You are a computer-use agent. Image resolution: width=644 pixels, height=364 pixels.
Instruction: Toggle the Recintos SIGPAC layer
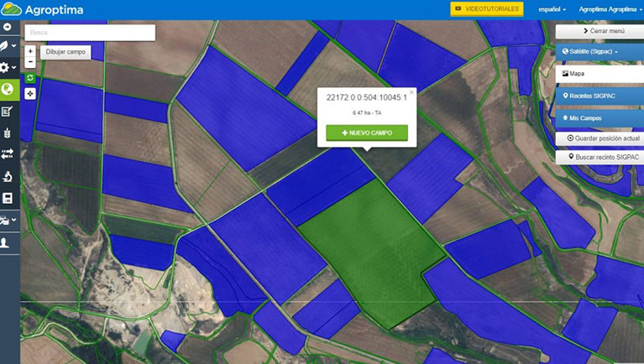598,96
